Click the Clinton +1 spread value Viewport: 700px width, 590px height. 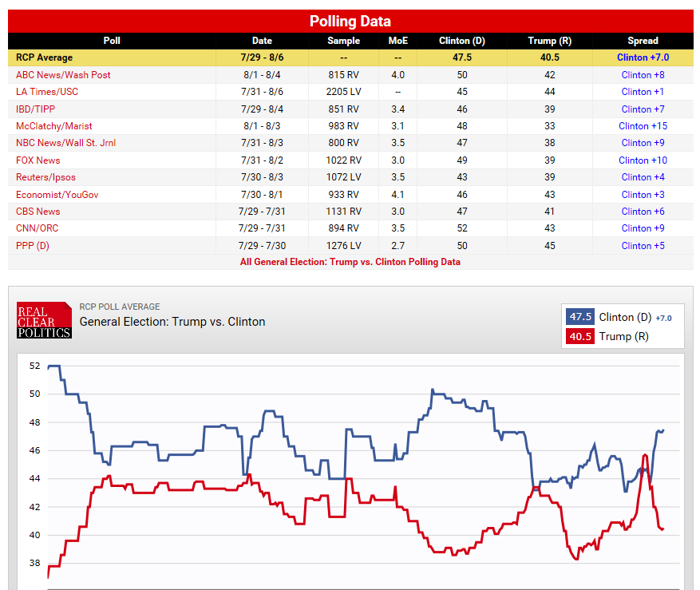tap(643, 92)
